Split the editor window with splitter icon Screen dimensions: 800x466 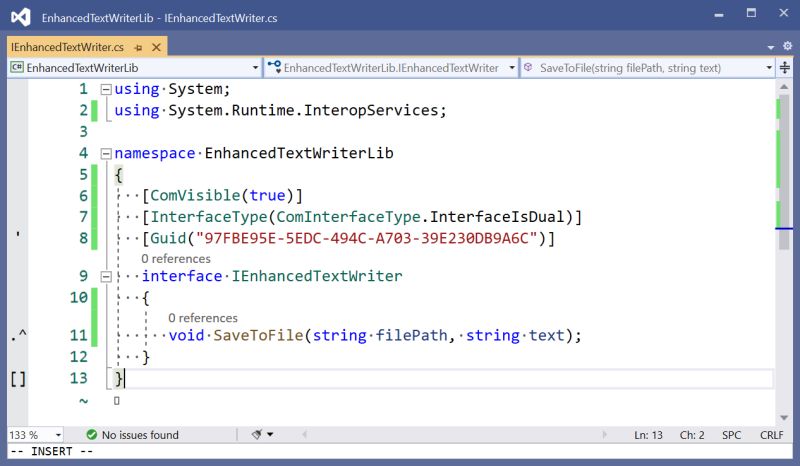[785, 67]
